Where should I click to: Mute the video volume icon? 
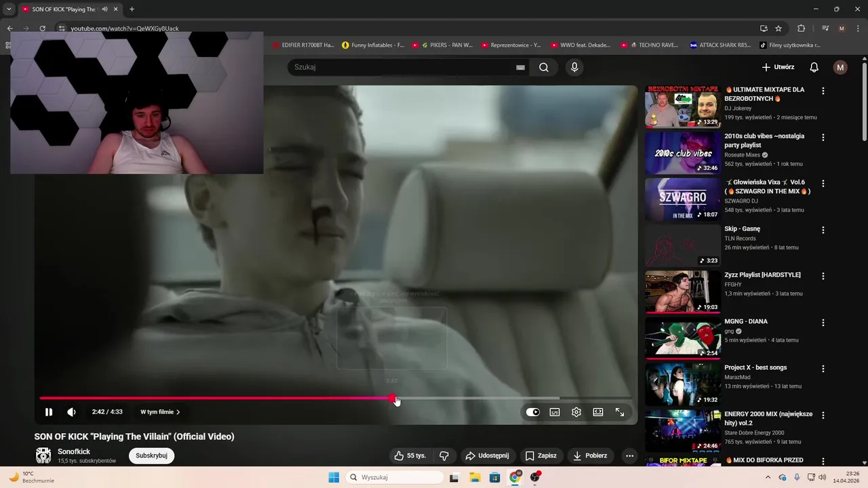71,412
